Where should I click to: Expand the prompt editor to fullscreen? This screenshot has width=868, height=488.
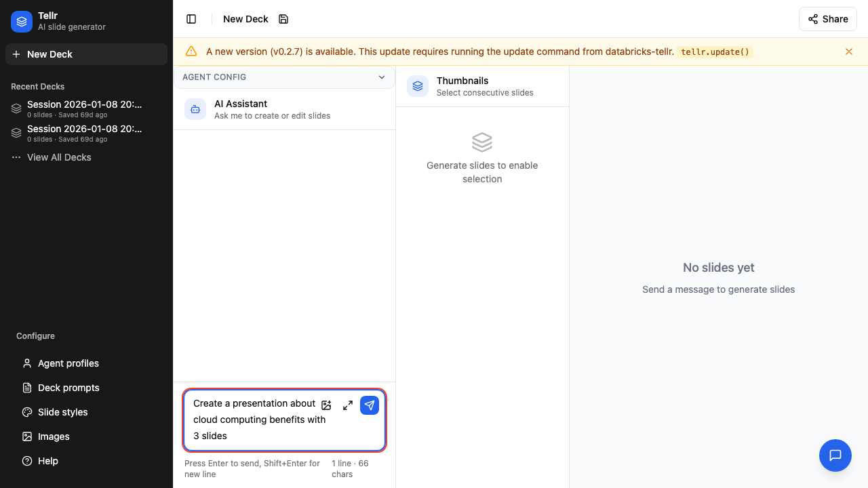point(348,405)
